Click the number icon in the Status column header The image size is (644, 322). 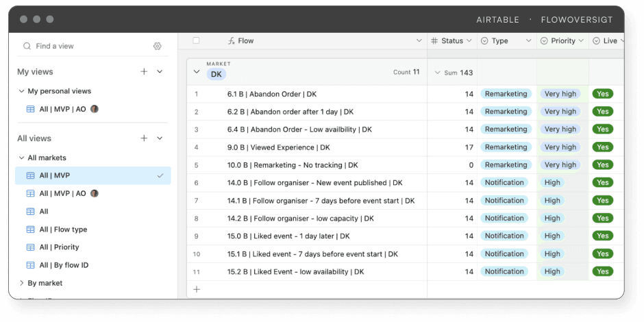point(434,40)
